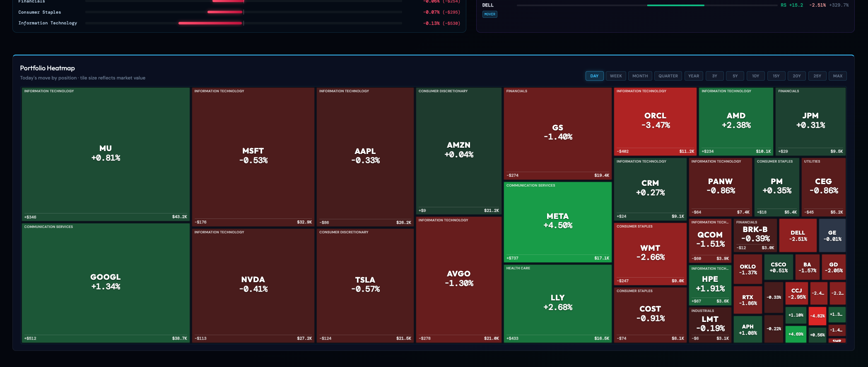Open the GE heatmap tile
The height and width of the screenshot is (367, 868).
tap(832, 235)
